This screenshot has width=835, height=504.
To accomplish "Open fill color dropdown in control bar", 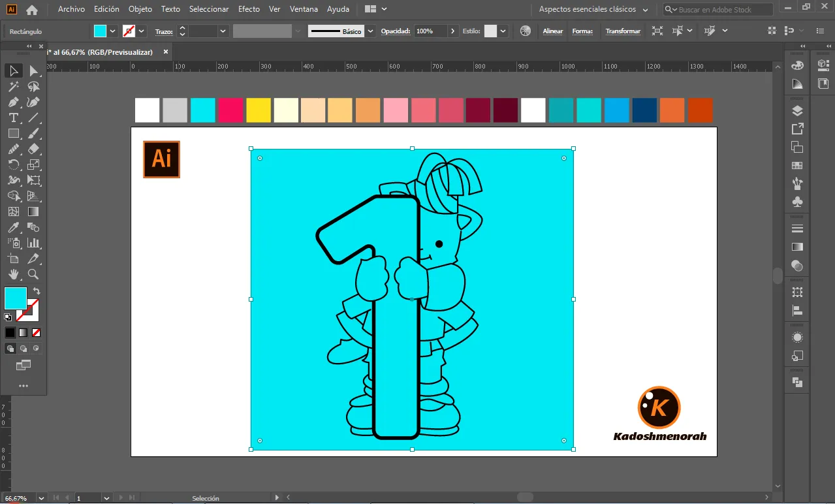I will [x=113, y=31].
